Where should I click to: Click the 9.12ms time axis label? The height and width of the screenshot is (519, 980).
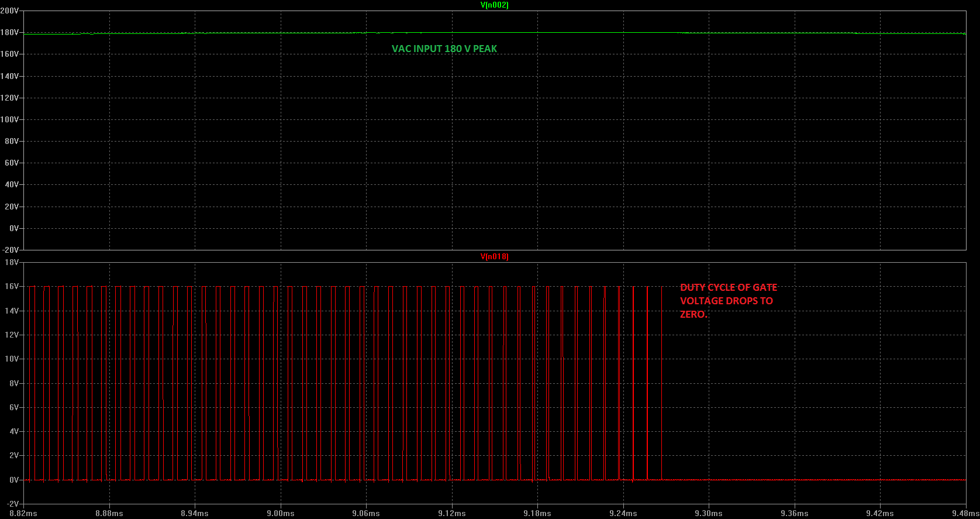[452, 513]
